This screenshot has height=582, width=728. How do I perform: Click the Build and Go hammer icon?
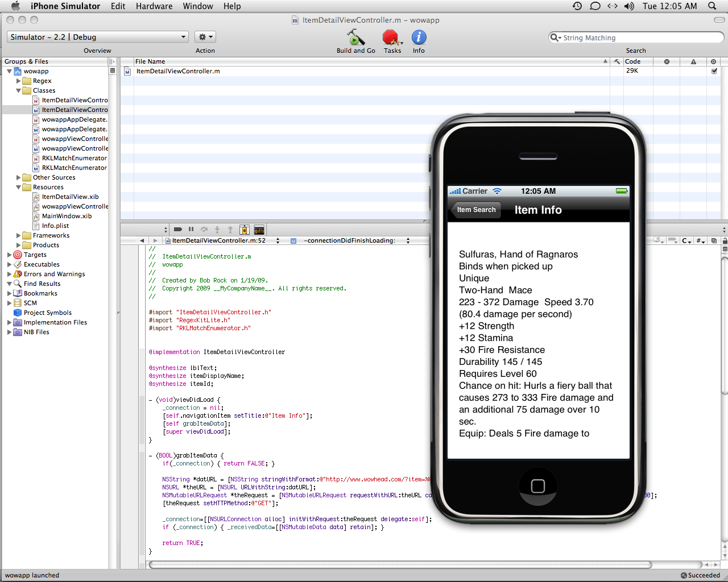tap(355, 38)
